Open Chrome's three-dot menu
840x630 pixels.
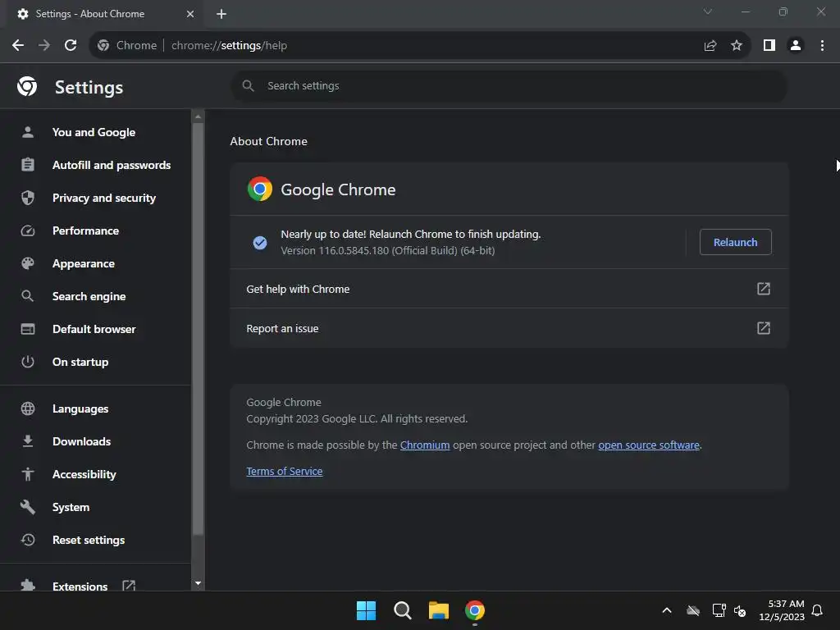click(822, 46)
